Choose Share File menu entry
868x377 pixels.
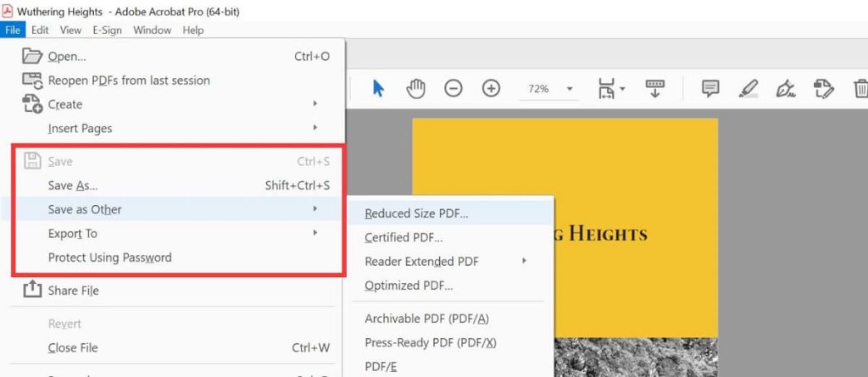point(172,291)
